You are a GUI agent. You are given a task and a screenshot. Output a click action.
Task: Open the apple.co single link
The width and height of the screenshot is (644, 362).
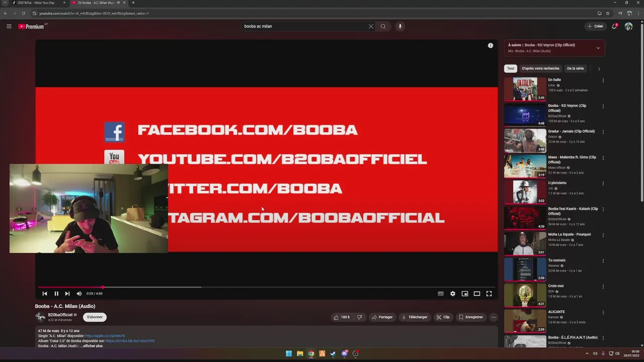click(105, 336)
